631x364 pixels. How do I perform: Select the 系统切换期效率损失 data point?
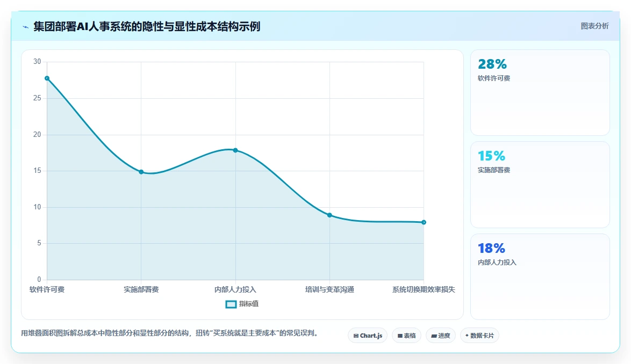[x=424, y=222]
